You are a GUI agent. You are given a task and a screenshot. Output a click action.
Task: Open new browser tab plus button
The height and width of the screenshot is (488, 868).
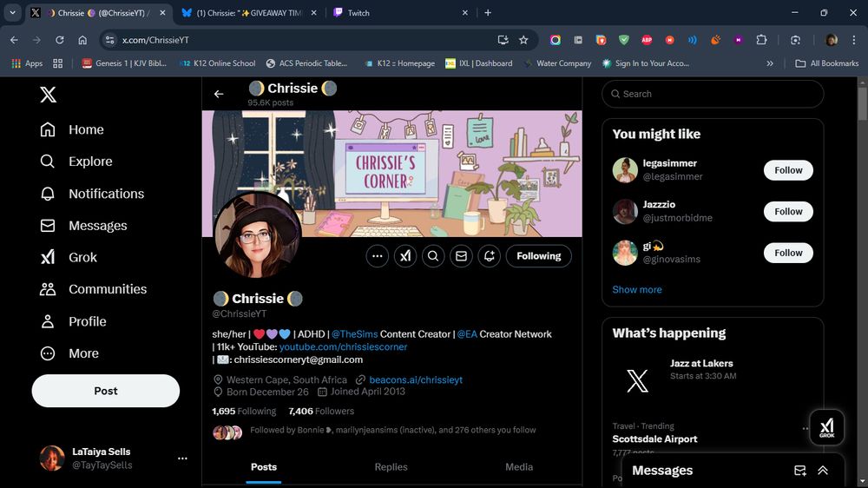488,13
